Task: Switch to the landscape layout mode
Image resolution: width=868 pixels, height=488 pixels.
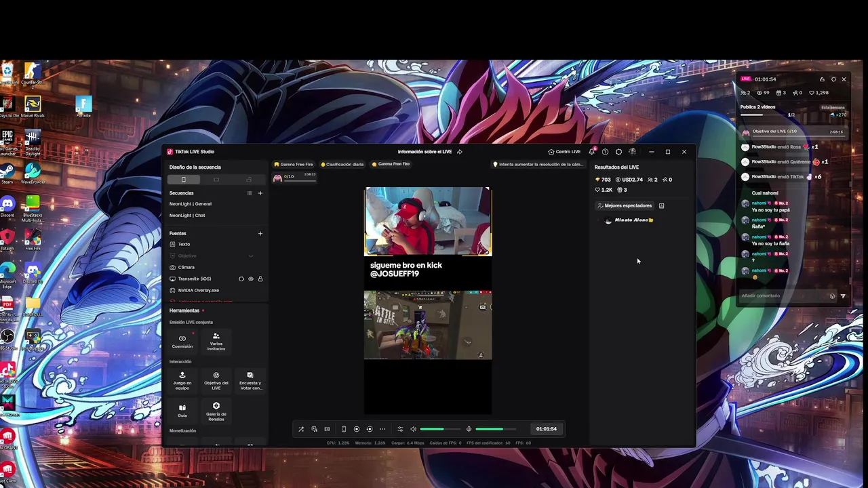Action: tap(216, 180)
